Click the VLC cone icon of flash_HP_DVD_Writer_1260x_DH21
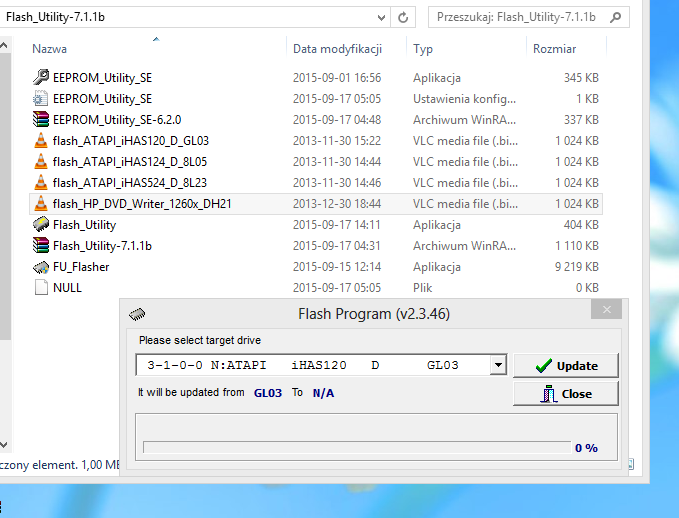 [x=41, y=204]
